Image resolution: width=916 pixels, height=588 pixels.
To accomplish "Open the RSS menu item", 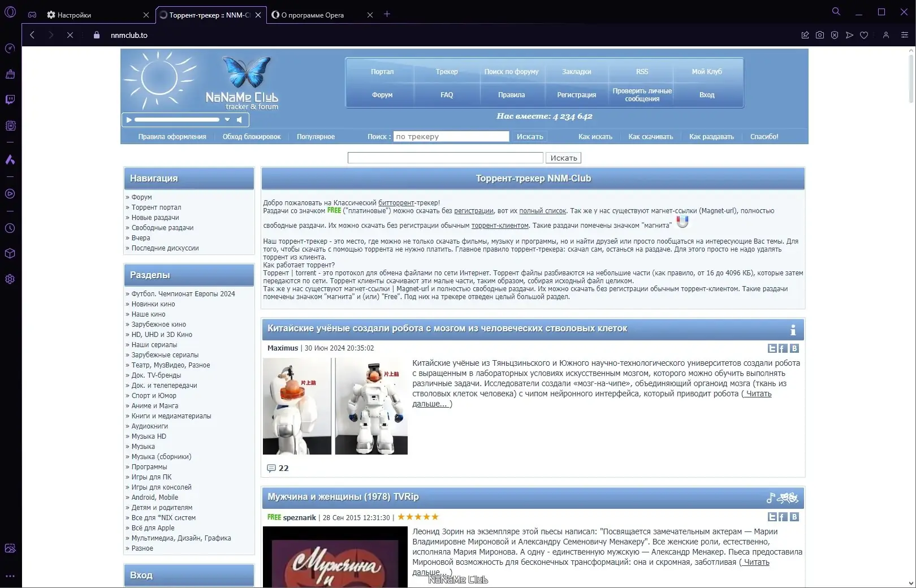I will [642, 72].
